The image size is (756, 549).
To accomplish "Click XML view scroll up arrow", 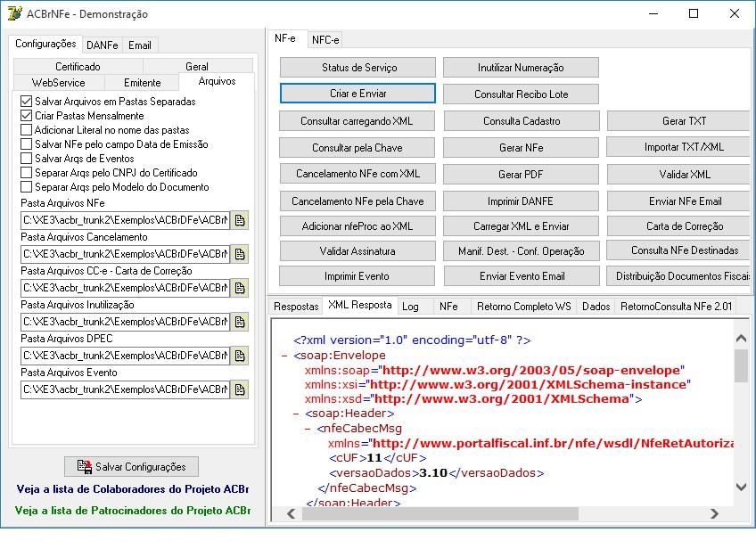I will coord(742,339).
